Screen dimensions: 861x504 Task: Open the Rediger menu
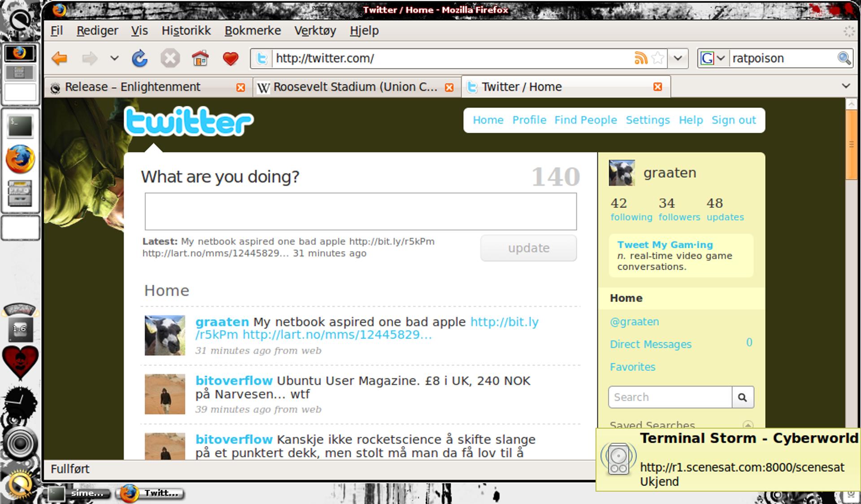[97, 30]
